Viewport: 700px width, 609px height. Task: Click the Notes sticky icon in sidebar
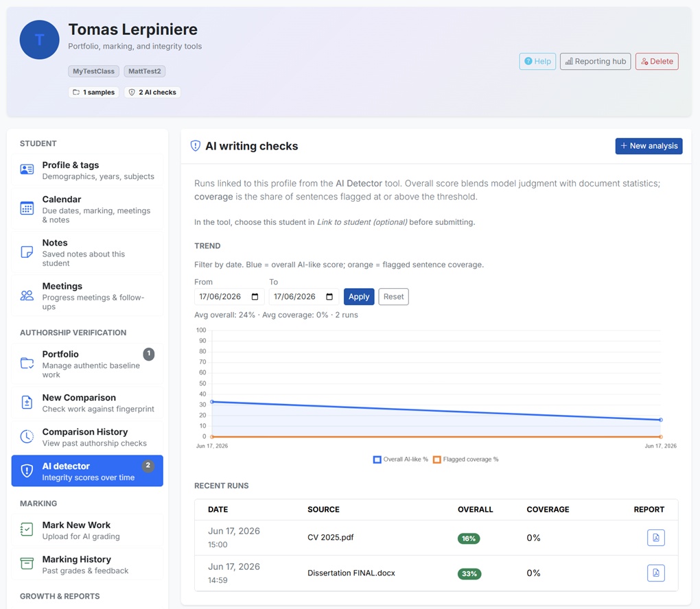pos(27,252)
